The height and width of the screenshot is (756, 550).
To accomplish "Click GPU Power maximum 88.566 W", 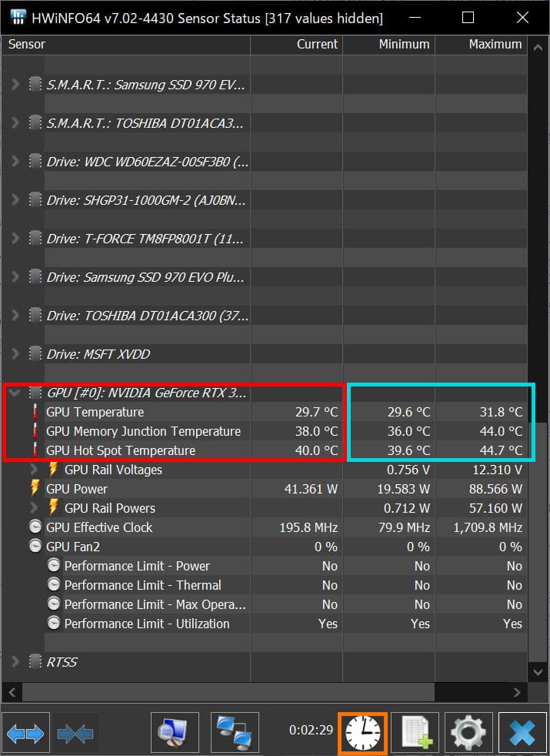I will point(495,489).
